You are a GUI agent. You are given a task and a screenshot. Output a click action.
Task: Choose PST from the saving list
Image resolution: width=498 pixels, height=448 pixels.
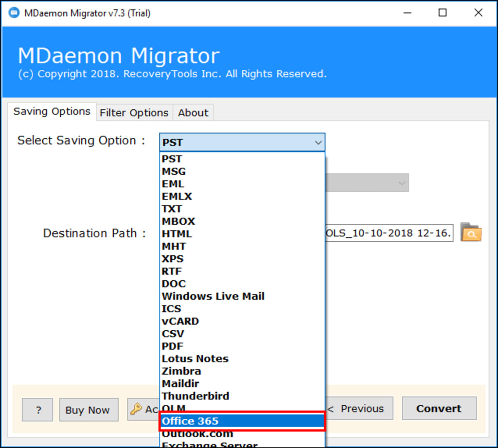pos(242,159)
